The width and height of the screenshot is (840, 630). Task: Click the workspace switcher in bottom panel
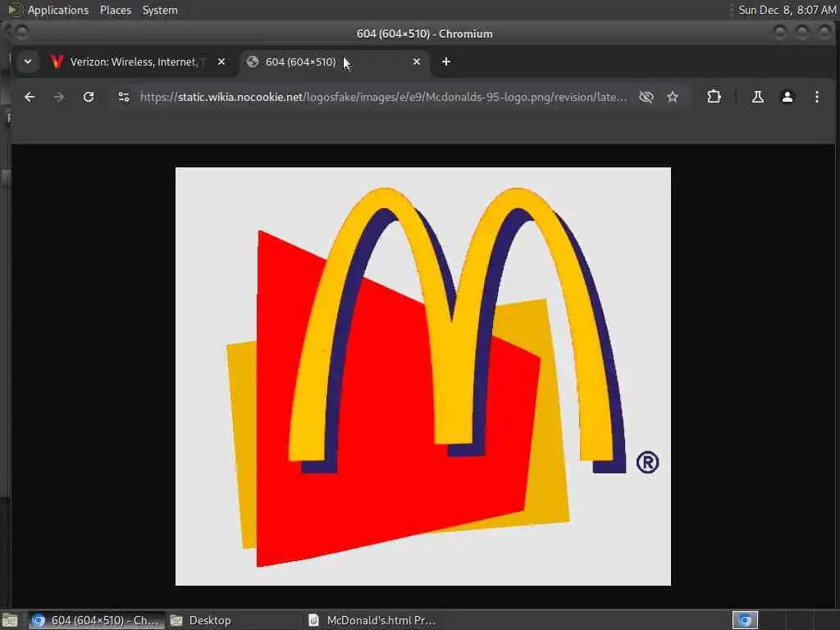coord(745,620)
